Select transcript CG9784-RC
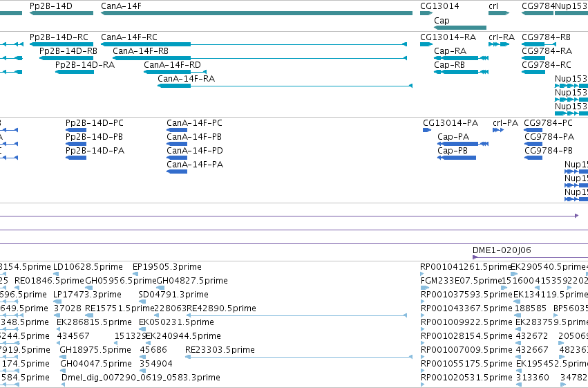 click(533, 72)
